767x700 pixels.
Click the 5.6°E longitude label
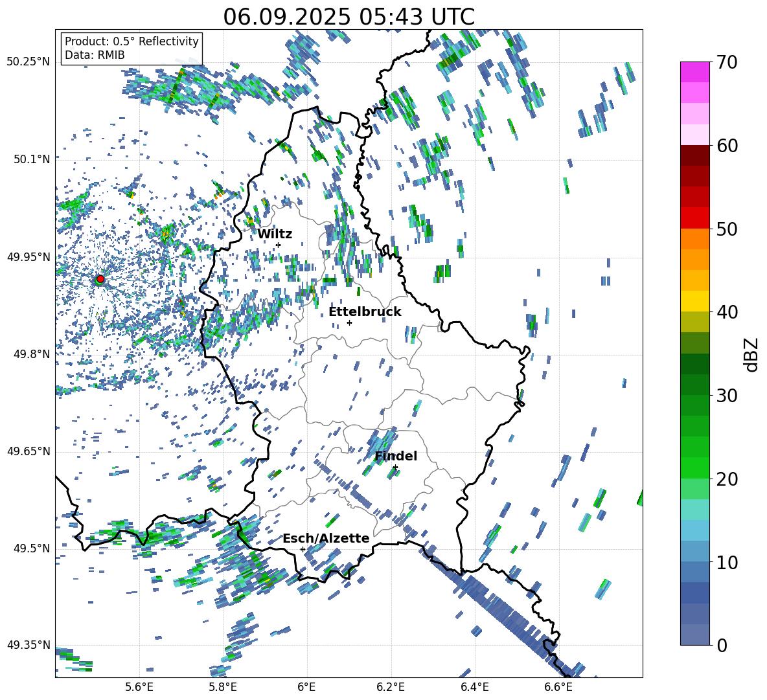[139, 687]
